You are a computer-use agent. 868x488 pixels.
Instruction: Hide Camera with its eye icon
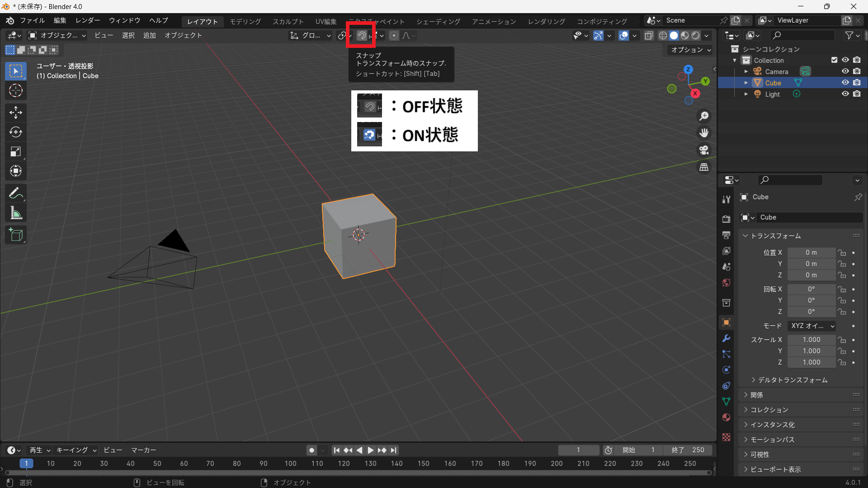tap(845, 71)
